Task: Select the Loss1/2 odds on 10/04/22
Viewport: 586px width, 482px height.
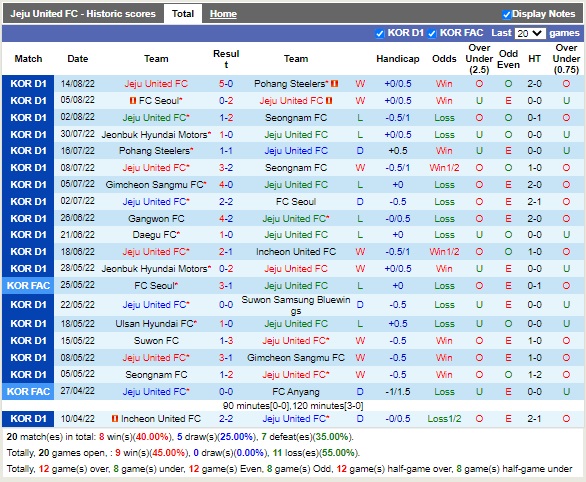Action: coord(444,418)
